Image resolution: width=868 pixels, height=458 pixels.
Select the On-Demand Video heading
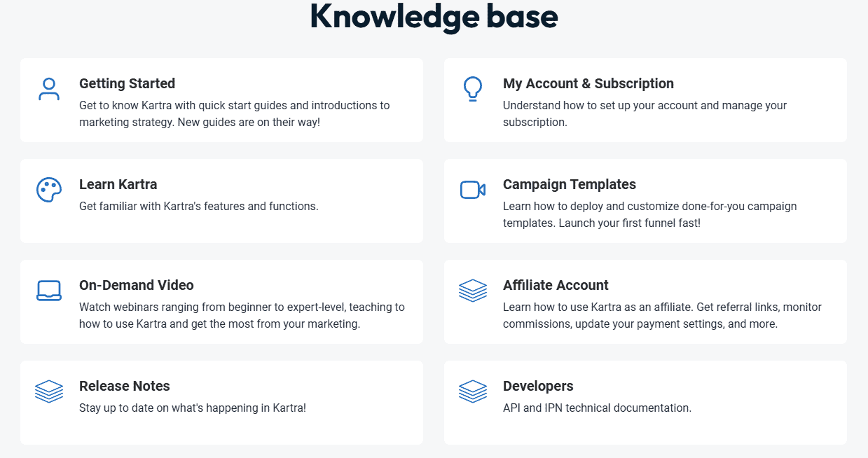[137, 285]
